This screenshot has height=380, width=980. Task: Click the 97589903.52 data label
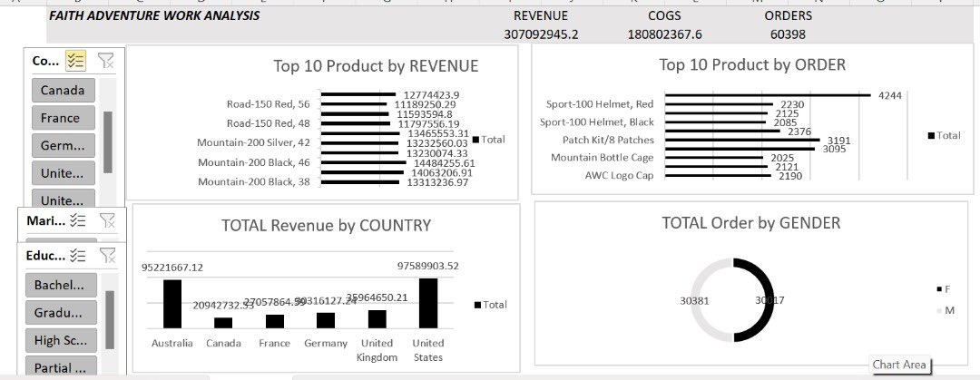click(x=428, y=266)
